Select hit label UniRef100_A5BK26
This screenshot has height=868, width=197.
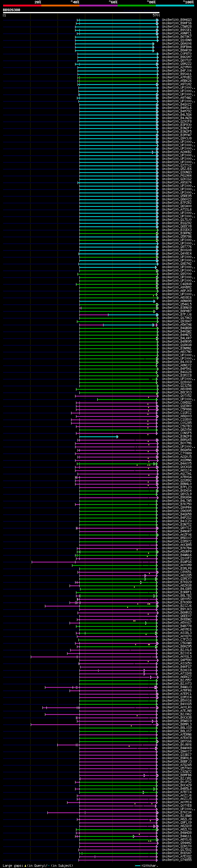[x=177, y=81]
